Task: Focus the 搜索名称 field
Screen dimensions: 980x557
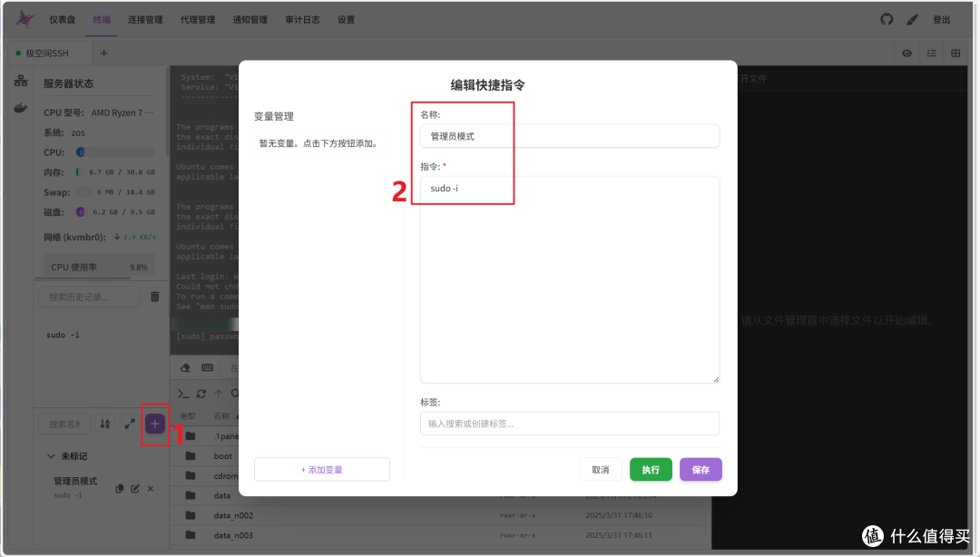Action: click(x=65, y=424)
